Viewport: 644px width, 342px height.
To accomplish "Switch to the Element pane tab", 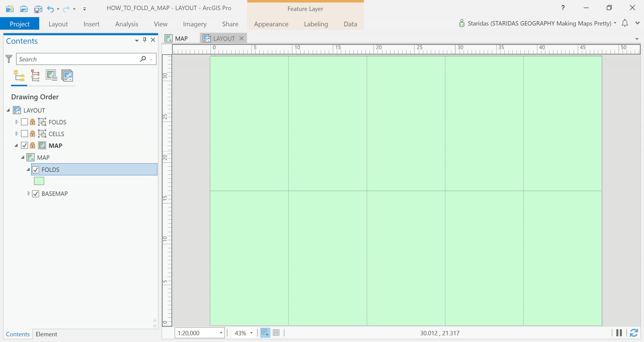I will (x=46, y=334).
